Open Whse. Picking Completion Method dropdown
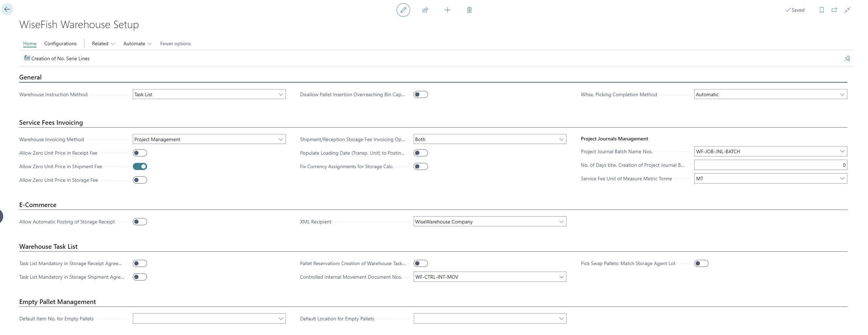The width and height of the screenshot is (868, 335). (770, 94)
